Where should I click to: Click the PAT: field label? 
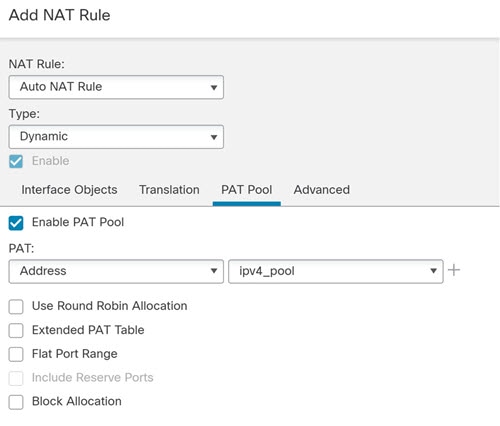click(21, 248)
